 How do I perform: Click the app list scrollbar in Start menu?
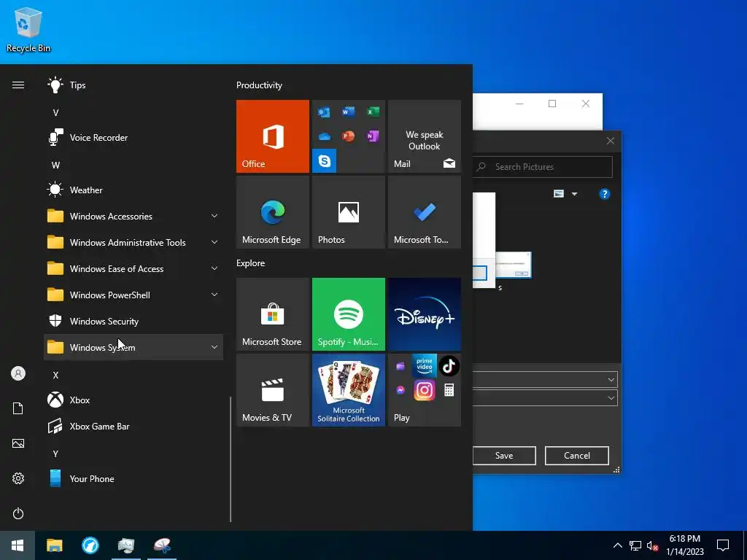pyautogui.click(x=231, y=459)
